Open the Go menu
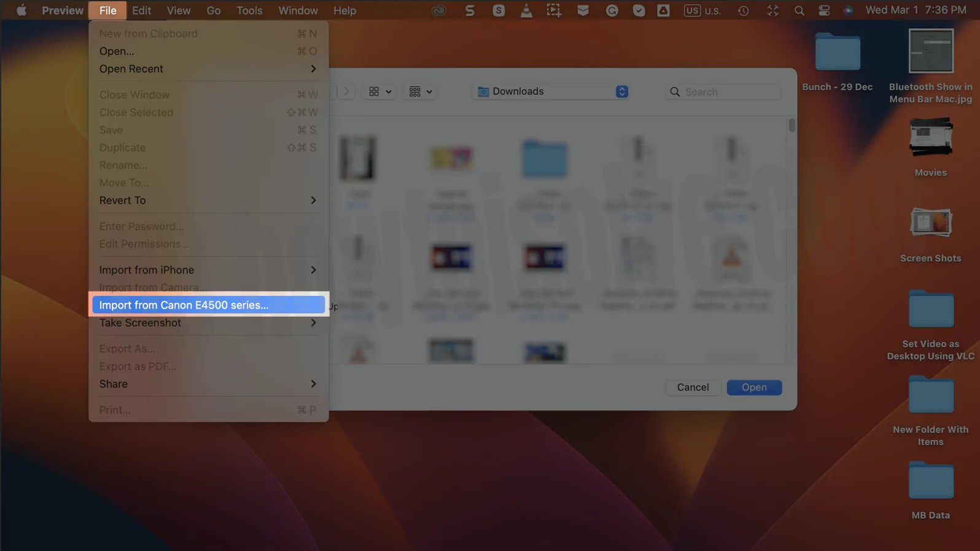The height and width of the screenshot is (551, 980). [x=213, y=10]
